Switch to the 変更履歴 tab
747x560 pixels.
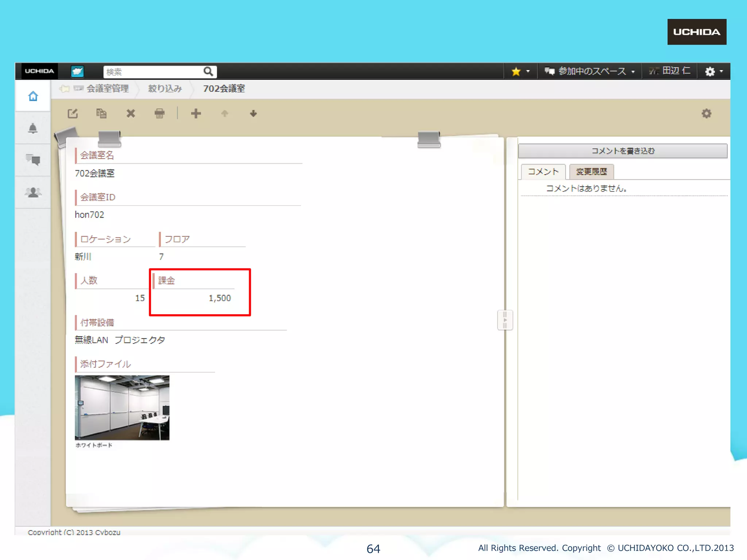(591, 172)
